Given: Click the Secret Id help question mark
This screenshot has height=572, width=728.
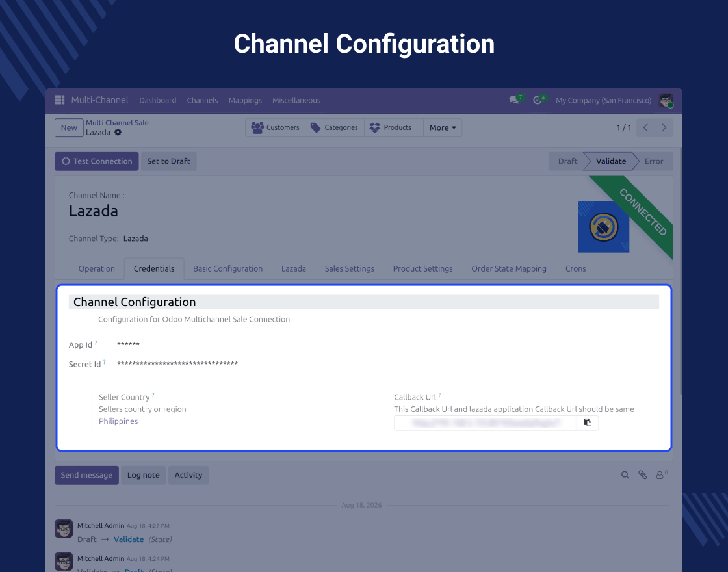Looking at the screenshot, I should coord(105,361).
